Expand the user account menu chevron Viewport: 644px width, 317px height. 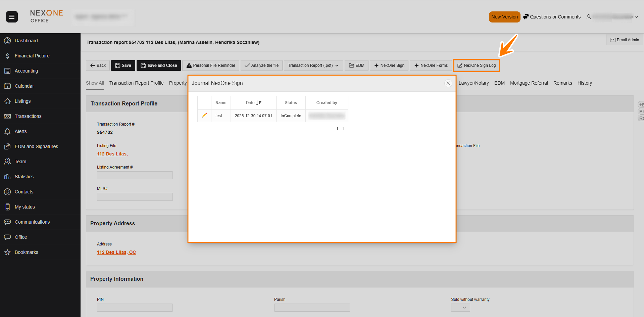636,17
